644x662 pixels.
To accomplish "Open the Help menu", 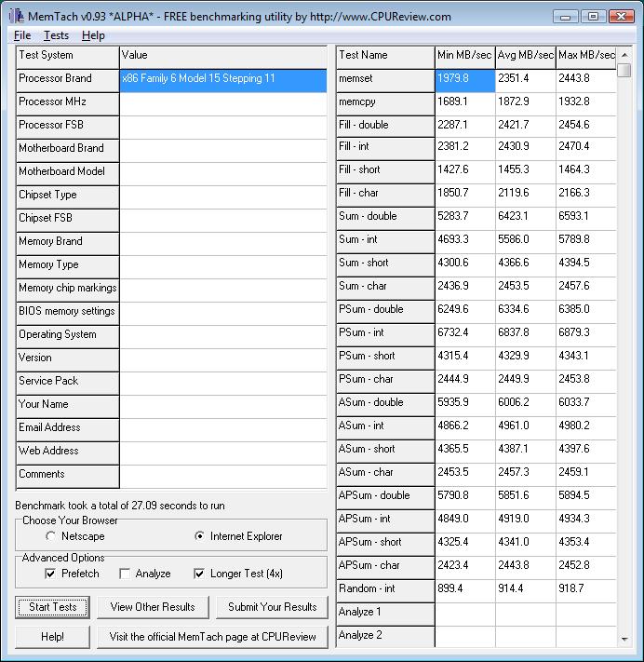I will 93,35.
